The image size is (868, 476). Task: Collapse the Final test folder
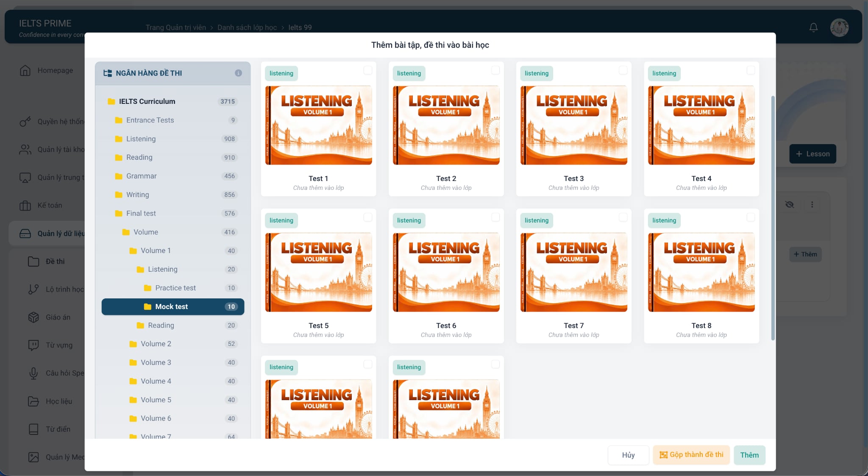[x=173, y=214]
